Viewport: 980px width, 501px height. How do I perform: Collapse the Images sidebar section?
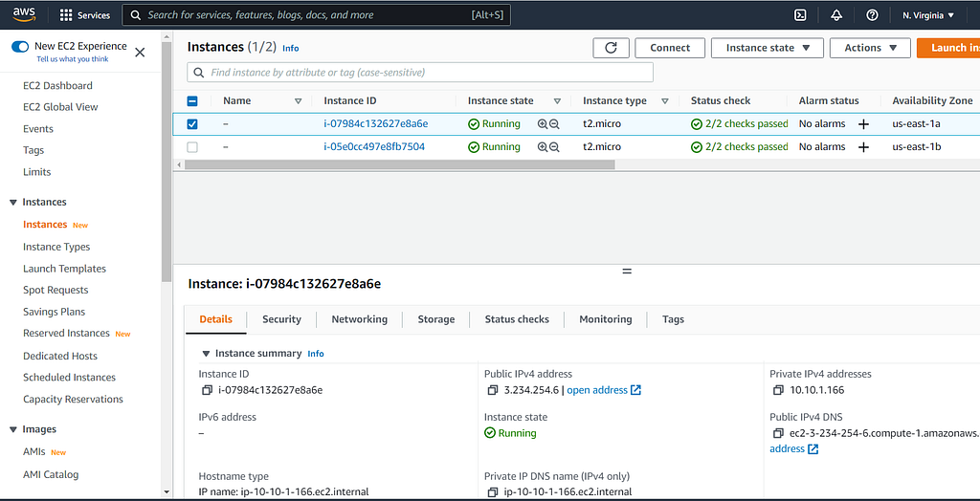(13, 430)
